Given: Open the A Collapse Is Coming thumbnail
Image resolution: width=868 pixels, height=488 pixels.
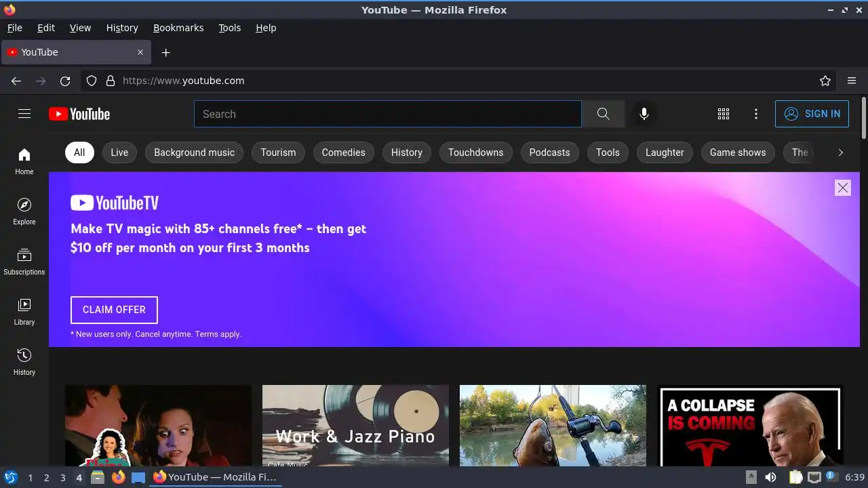Looking at the screenshot, I should tap(750, 426).
